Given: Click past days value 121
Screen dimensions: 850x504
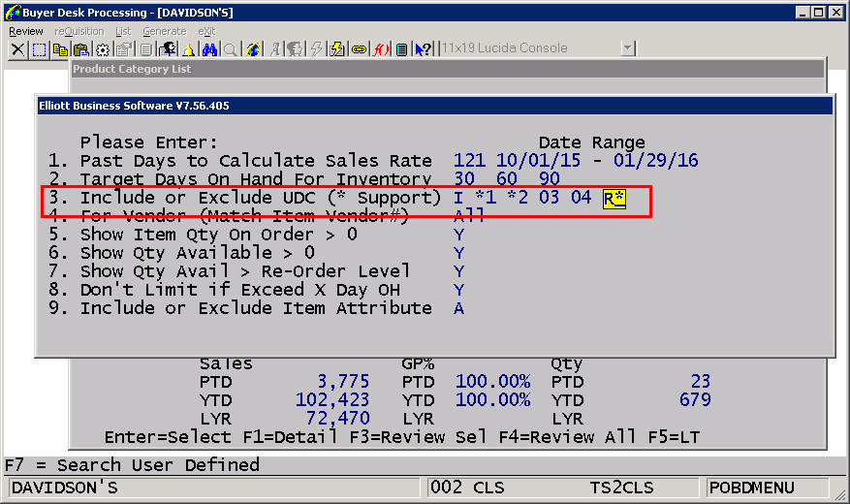Looking at the screenshot, I should [x=469, y=161].
